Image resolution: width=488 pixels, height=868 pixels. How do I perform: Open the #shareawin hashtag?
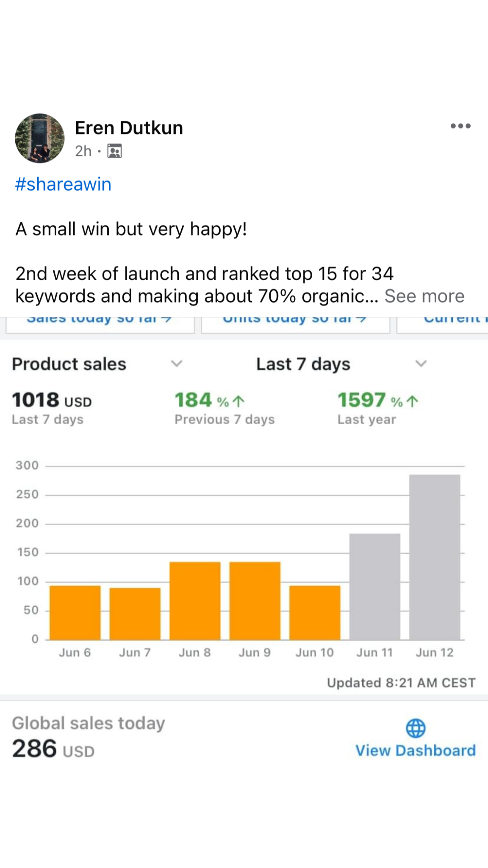pyautogui.click(x=64, y=184)
